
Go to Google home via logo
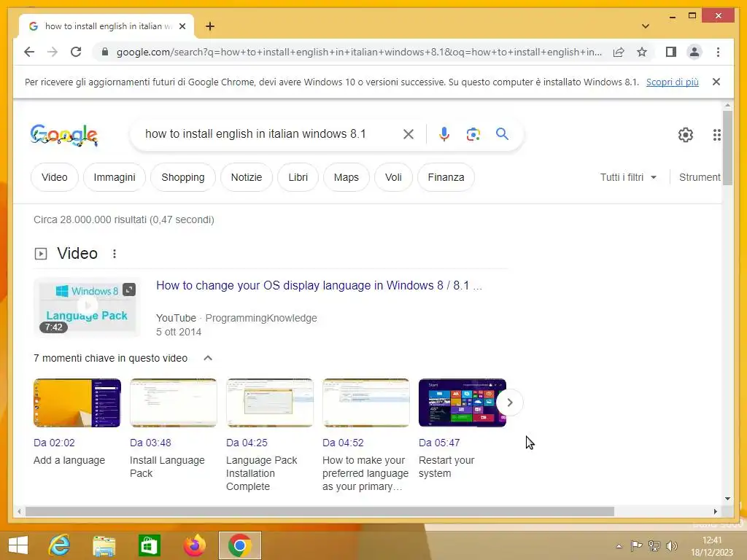pyautogui.click(x=64, y=135)
